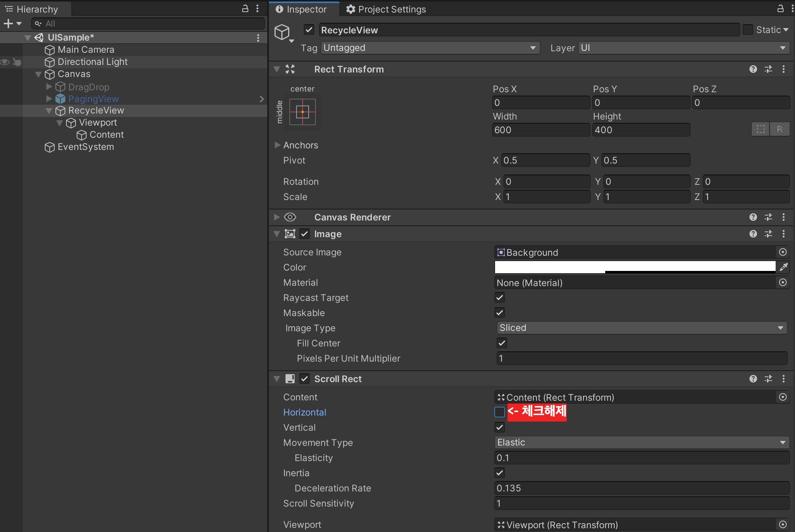
Task: Toggle RecycleView active checkbox
Action: click(309, 30)
